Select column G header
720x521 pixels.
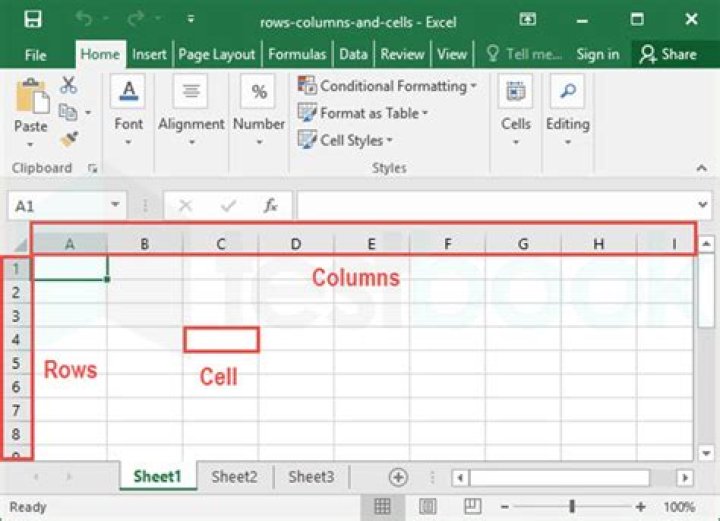(x=523, y=244)
